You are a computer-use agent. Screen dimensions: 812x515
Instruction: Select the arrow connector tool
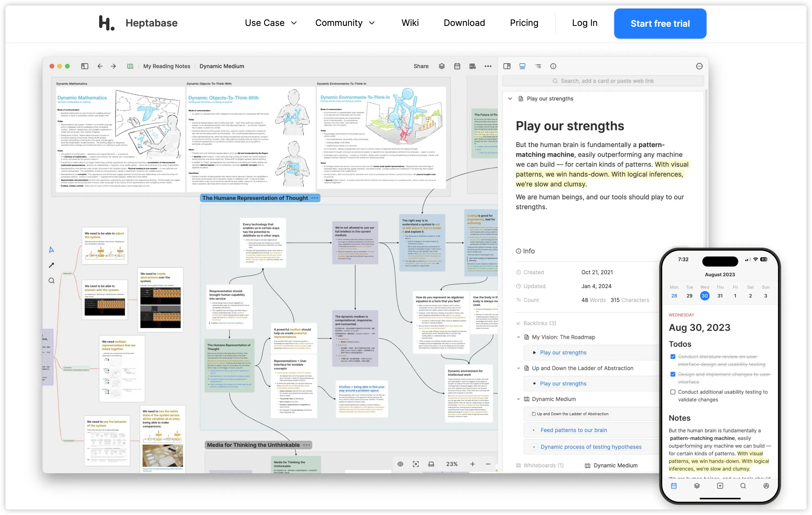pyautogui.click(x=51, y=265)
